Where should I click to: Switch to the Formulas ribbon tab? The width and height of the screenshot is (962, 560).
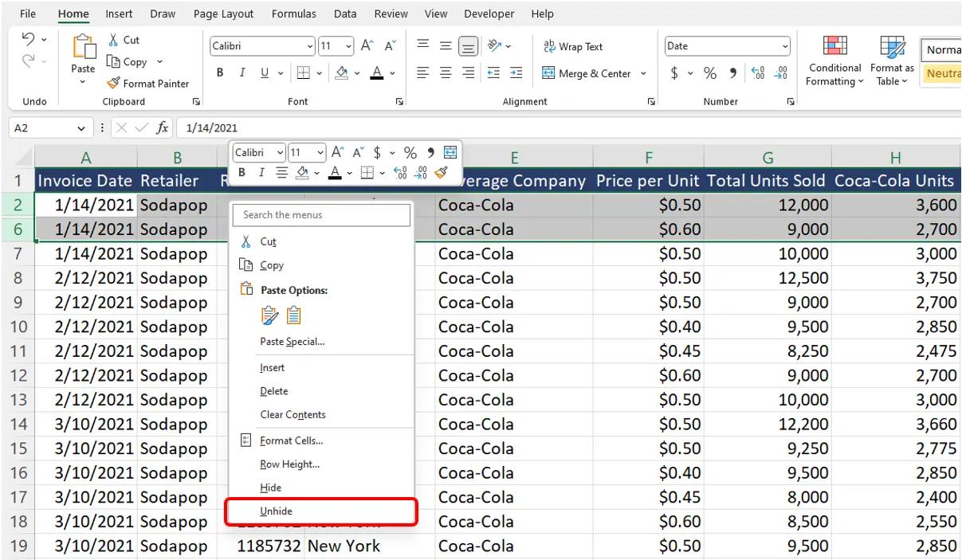(x=293, y=14)
